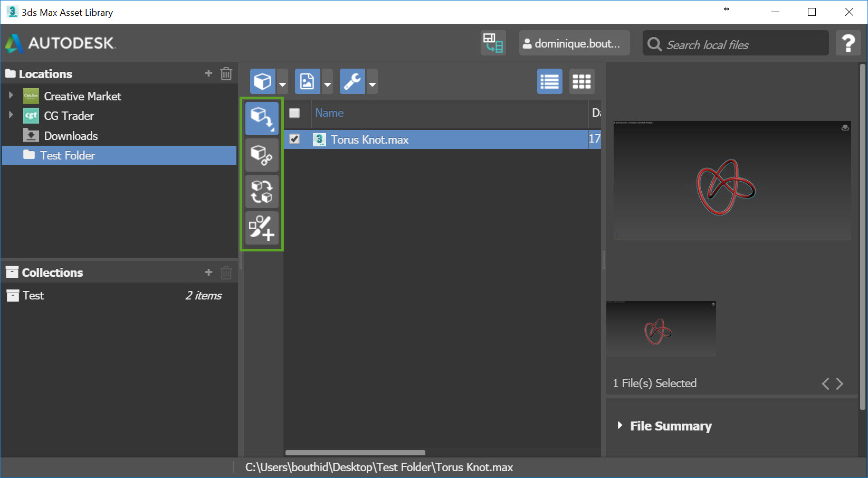This screenshot has width=868, height=478.
Task: Click the horizontal scrollbar under file list
Action: (x=355, y=453)
